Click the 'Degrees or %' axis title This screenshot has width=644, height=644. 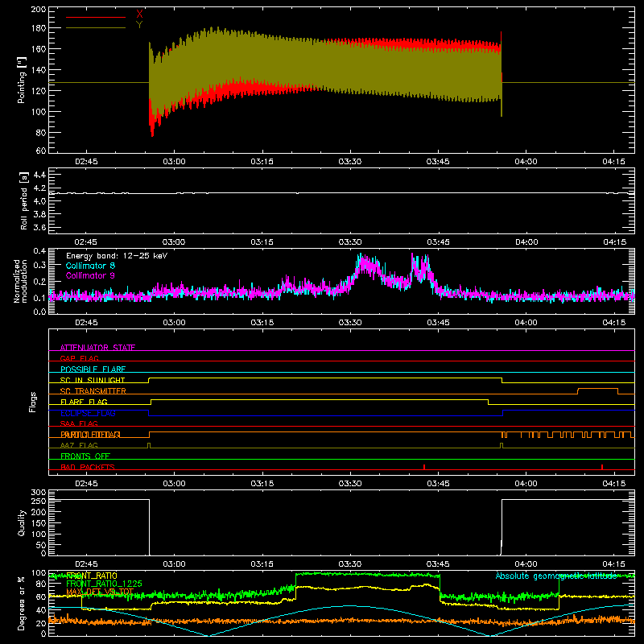coord(21,603)
